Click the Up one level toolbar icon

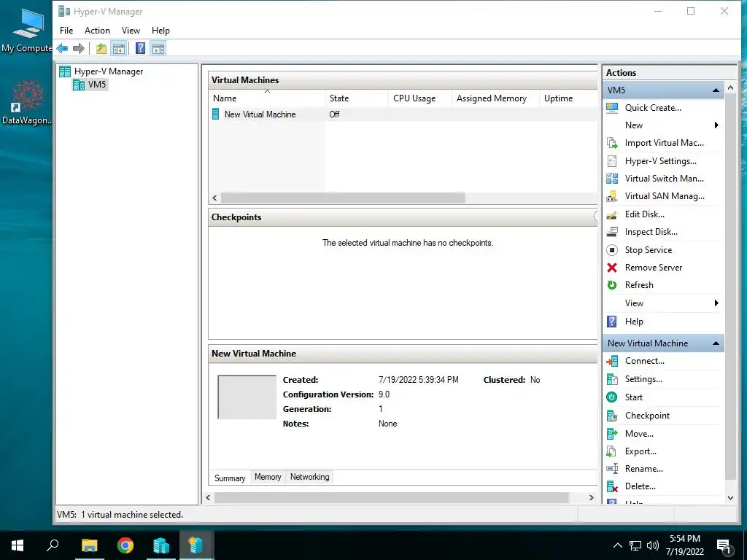[101, 48]
